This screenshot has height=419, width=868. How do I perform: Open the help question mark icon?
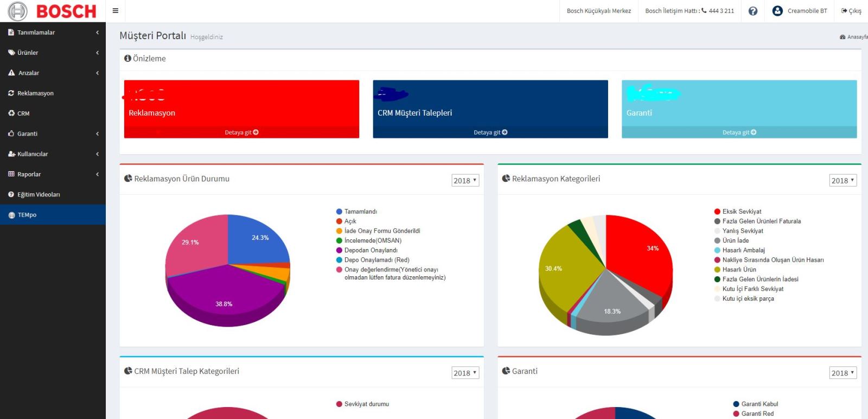click(x=753, y=11)
